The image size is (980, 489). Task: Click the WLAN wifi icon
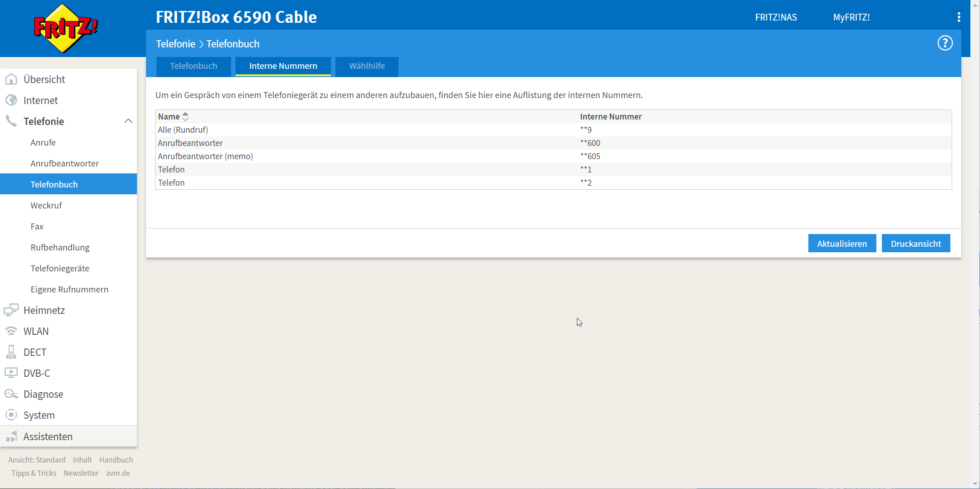11,331
